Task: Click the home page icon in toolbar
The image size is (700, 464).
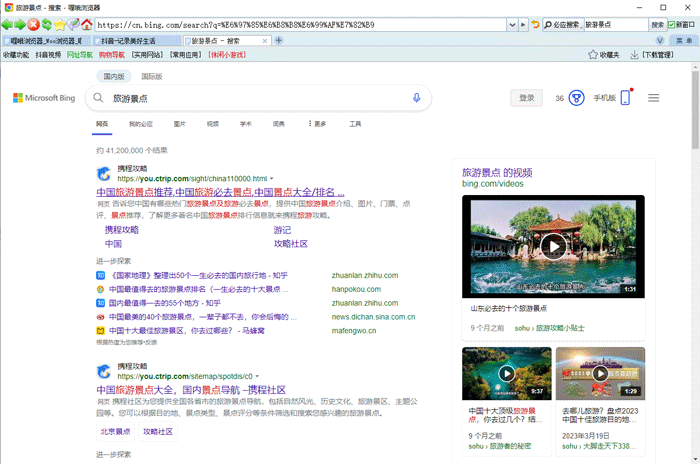Action: (87, 23)
